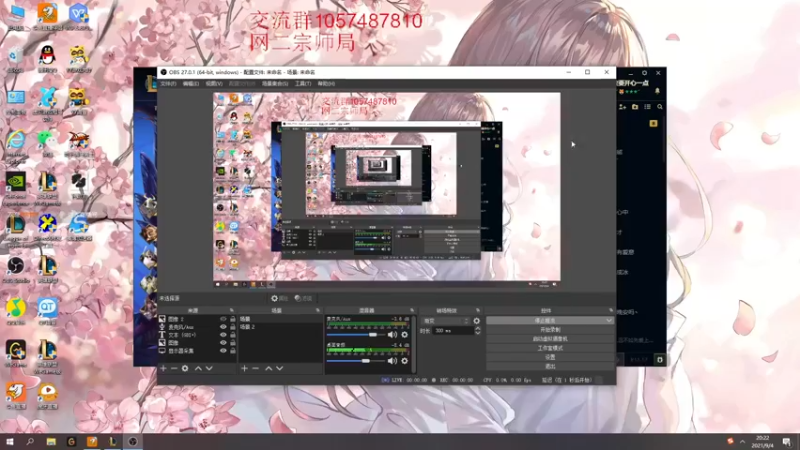This screenshot has height=450, width=800.
Task: Open 麦克风/Aux mixer gear settings
Action: tap(405, 335)
